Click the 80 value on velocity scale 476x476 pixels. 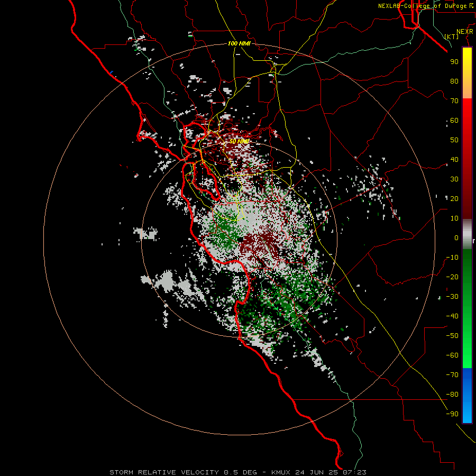click(454, 81)
